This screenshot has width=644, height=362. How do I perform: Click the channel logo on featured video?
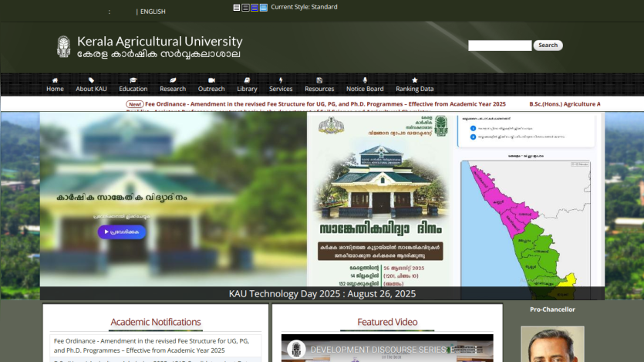[x=296, y=350]
